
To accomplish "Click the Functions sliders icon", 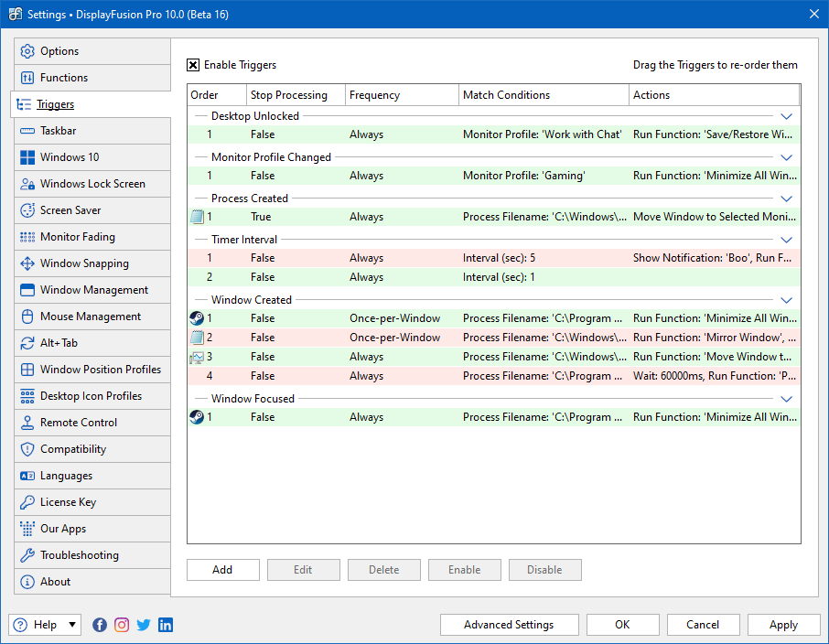I will pos(27,78).
